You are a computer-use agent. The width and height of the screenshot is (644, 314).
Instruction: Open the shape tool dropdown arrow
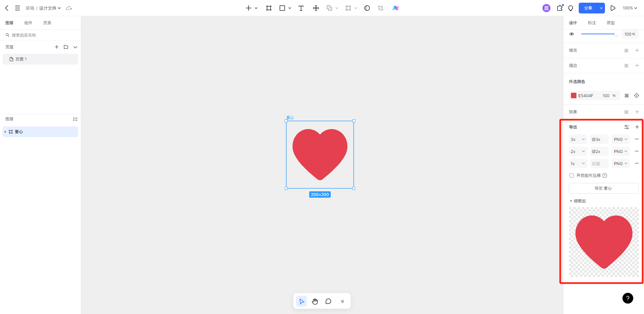pyautogui.click(x=290, y=8)
